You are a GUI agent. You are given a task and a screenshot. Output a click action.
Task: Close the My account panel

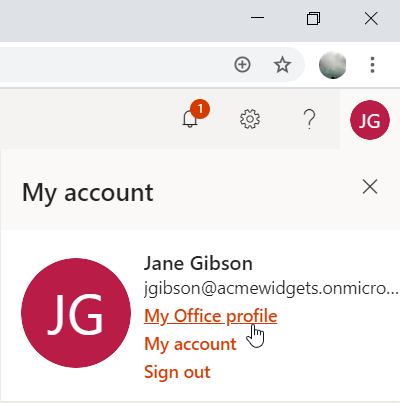pyautogui.click(x=370, y=186)
